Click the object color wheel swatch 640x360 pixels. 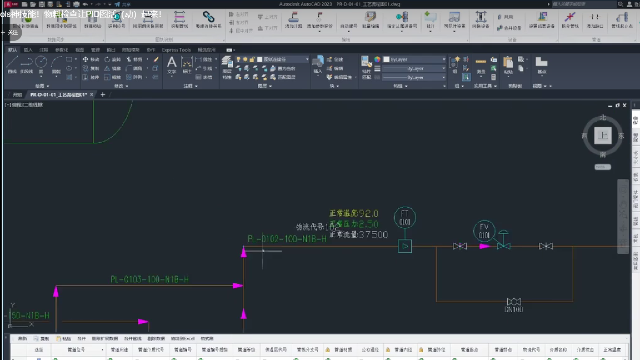click(377, 60)
